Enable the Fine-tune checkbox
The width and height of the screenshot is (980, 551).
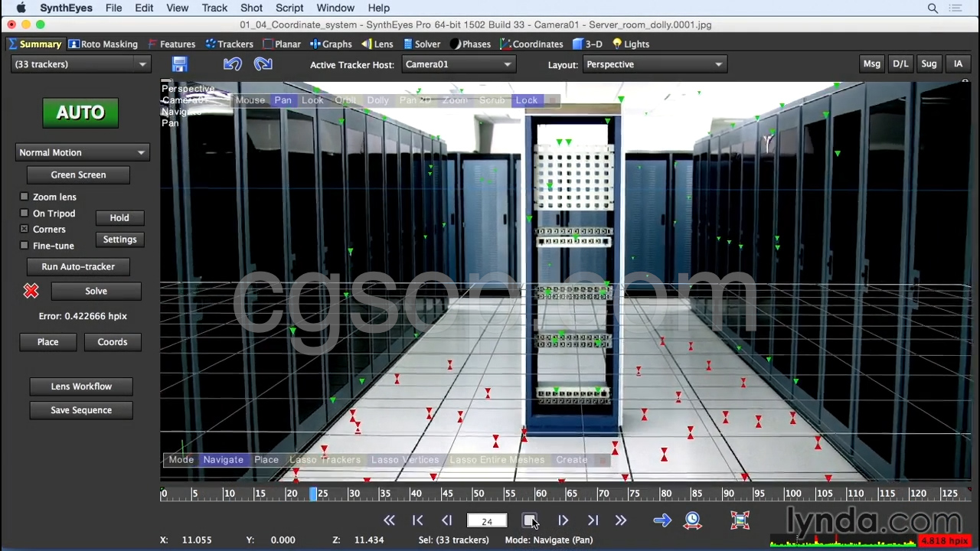click(x=24, y=246)
